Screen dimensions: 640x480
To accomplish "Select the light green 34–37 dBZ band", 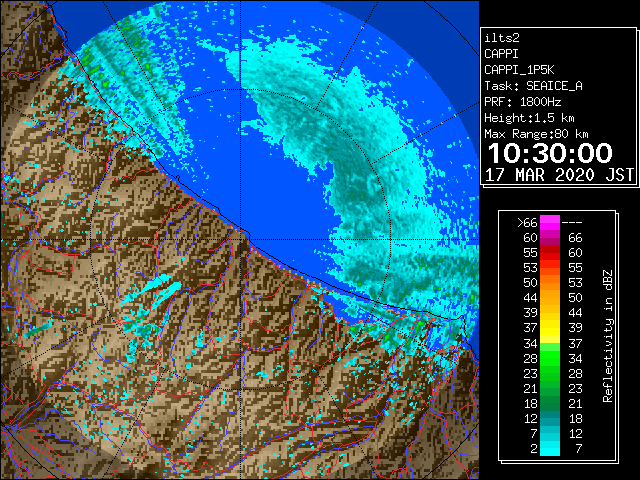I will [550, 347].
